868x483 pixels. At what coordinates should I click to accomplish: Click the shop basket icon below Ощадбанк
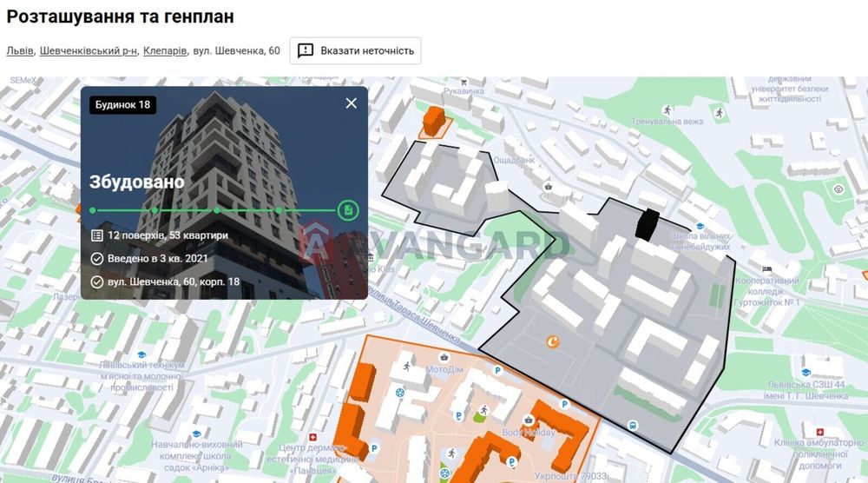tap(548, 187)
